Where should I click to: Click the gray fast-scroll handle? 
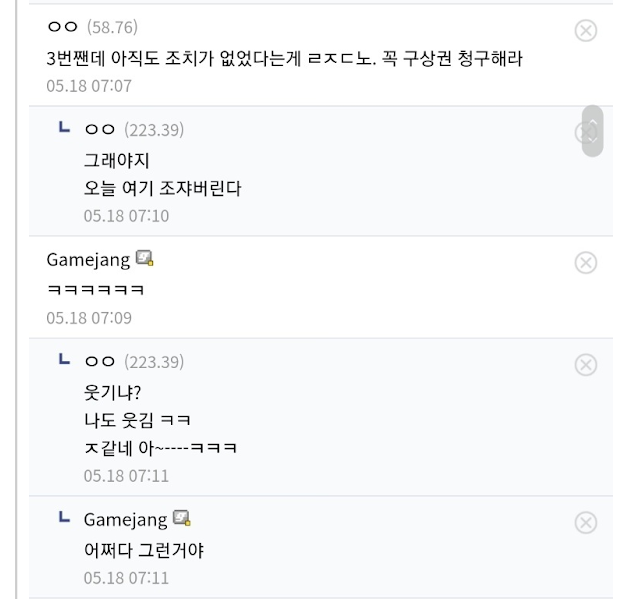[x=592, y=131]
